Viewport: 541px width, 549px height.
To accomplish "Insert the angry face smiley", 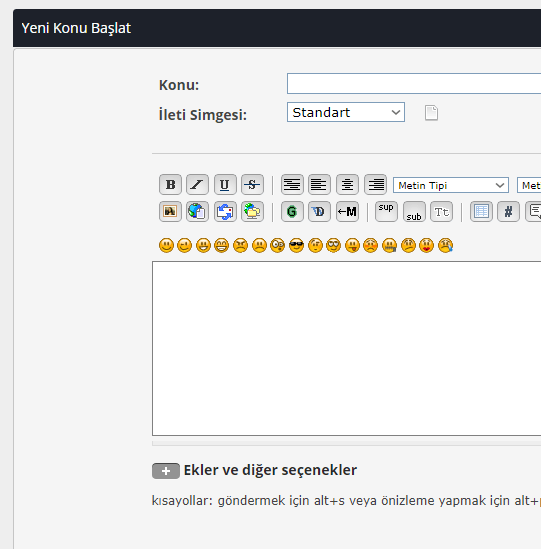I will (x=241, y=245).
